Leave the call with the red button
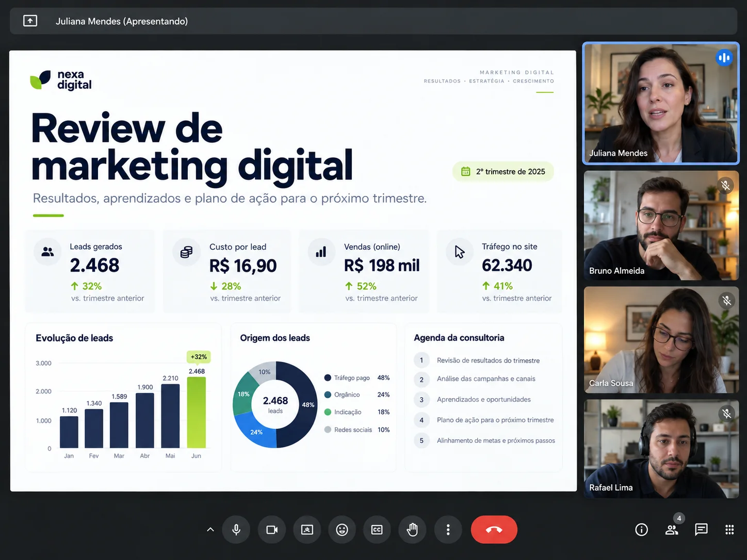Screen dimensions: 747x560 (x=494, y=530)
